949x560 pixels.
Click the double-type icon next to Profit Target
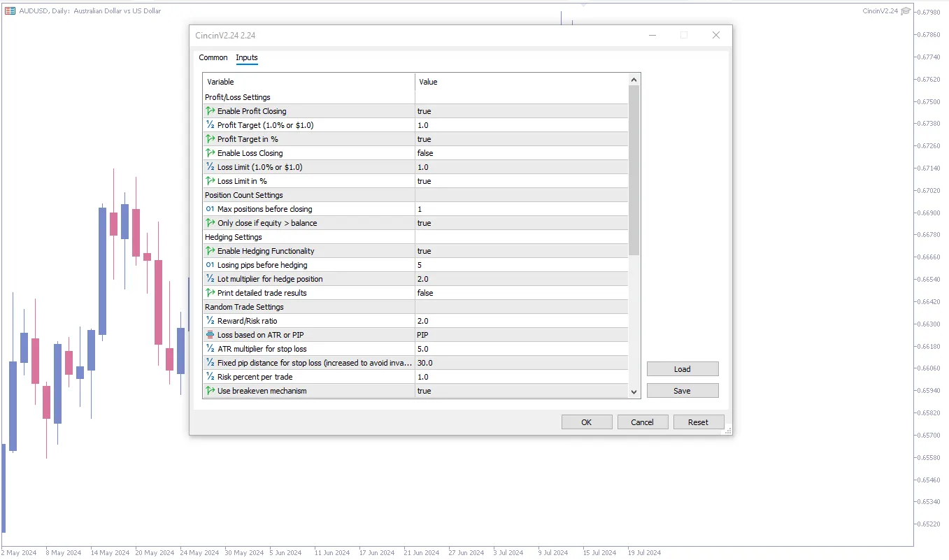pos(210,125)
